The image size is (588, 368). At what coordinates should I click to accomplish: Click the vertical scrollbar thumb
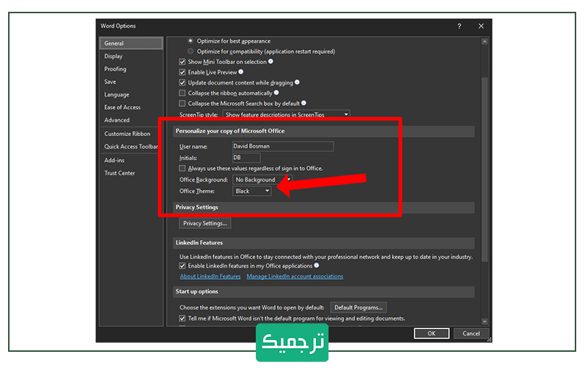484,169
